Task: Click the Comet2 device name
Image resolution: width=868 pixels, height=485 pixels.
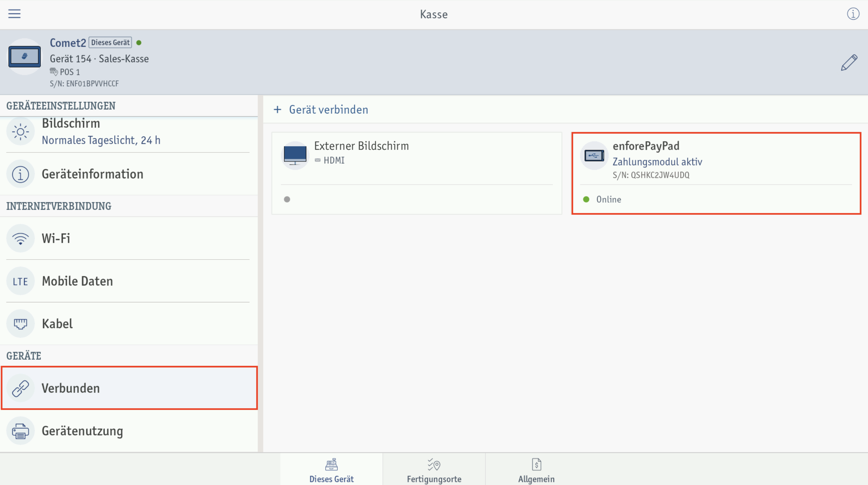Action: (68, 43)
